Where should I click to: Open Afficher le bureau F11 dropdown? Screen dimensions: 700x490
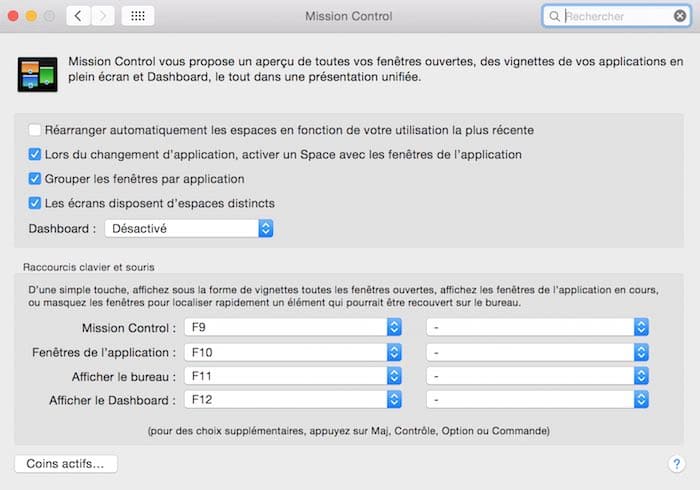pyautogui.click(x=293, y=376)
